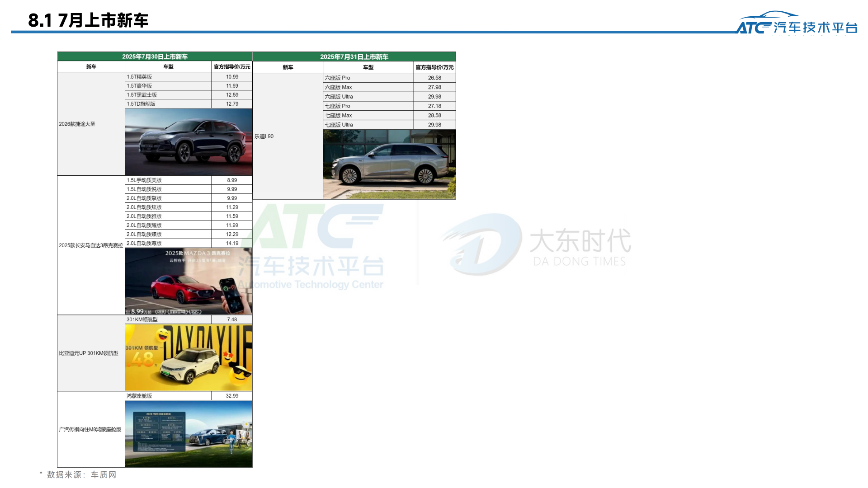Viewport: 868px width, 488px height.
Task: Open the dark Jetour 大圣 SUV photo
Action: [x=189, y=142]
